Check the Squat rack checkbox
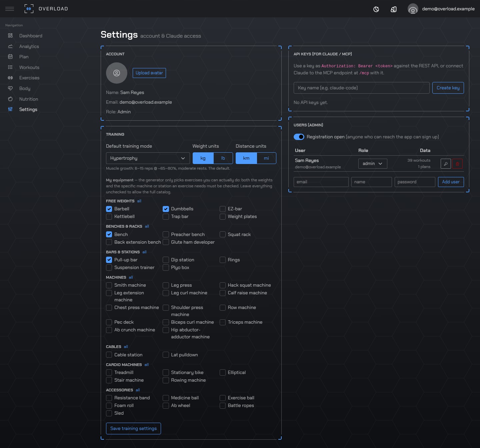 223,234
